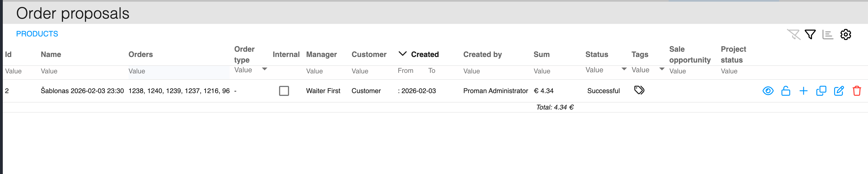Click the unlock padlock icon in row
This screenshot has width=868, height=174.
point(786,91)
